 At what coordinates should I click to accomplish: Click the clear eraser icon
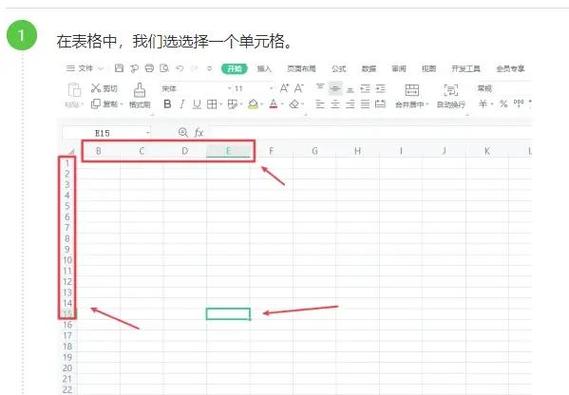pos(294,104)
